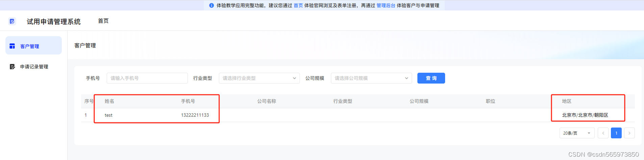
Task: Open 客户管理 in the sidebar
Action: tap(33, 46)
